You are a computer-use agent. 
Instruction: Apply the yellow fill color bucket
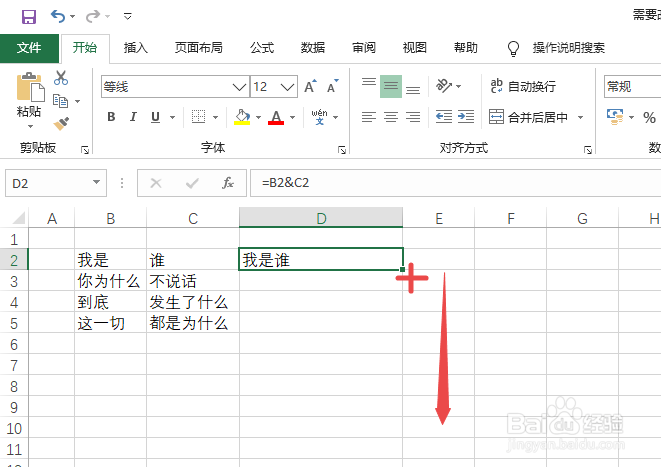click(x=242, y=117)
